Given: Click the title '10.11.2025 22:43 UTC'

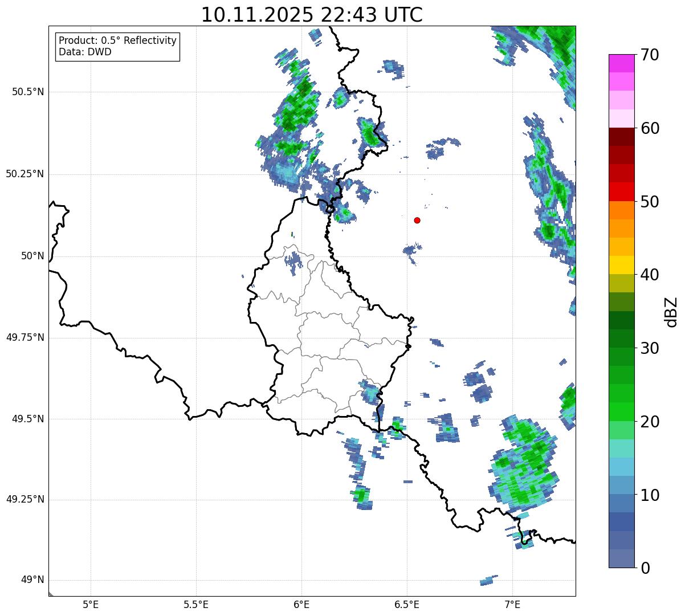Looking at the screenshot, I should 312,14.
